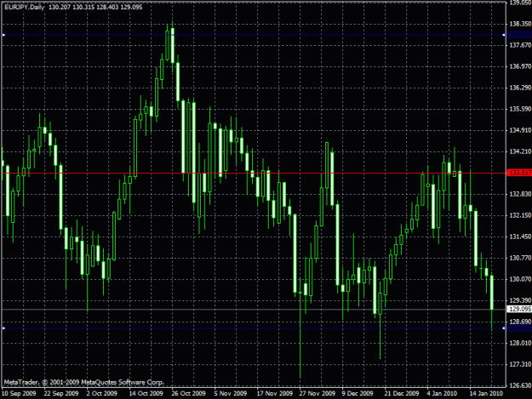The image size is (532, 399).
Task: Click the 129.390 price axis label
Action: (520, 300)
